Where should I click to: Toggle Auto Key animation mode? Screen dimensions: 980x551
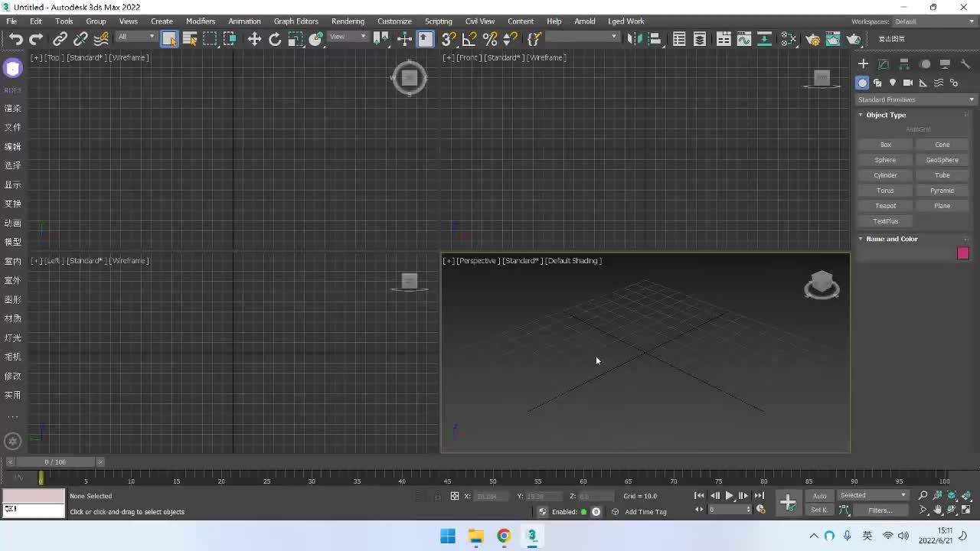pyautogui.click(x=819, y=496)
